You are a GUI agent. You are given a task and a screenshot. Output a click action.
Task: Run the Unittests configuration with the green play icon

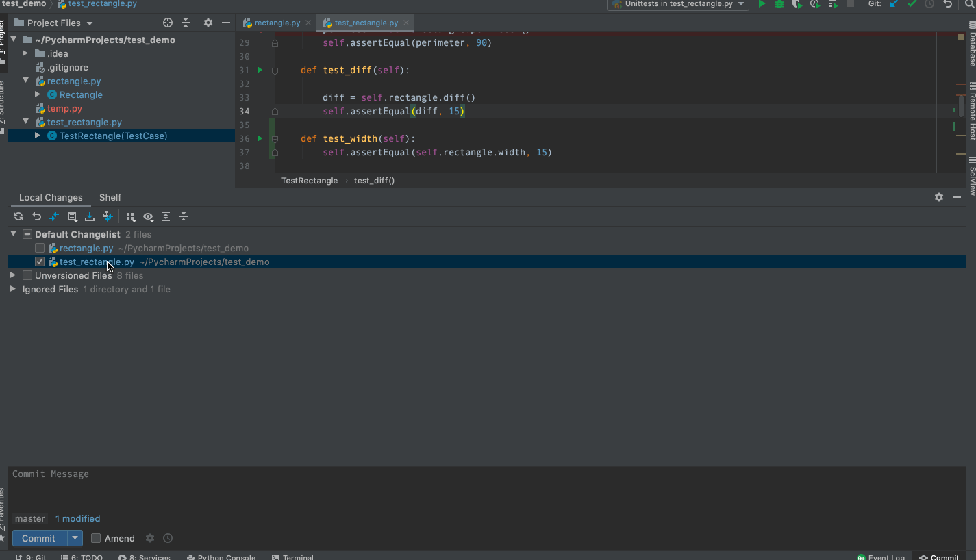(761, 4)
